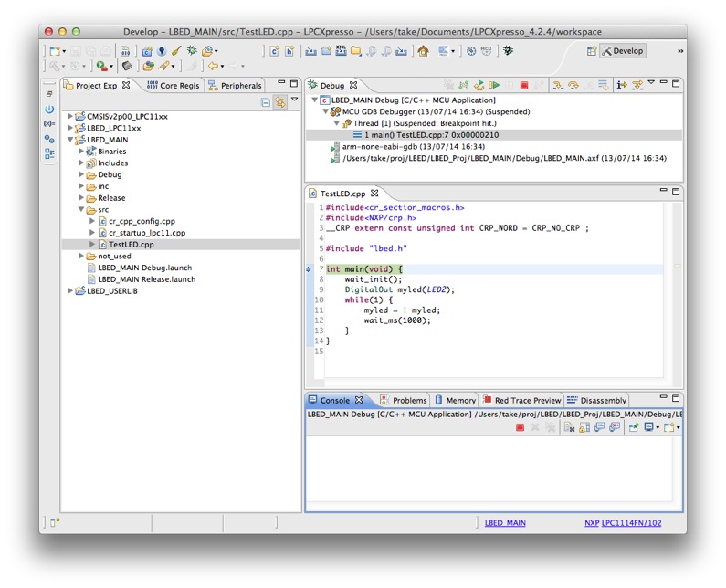Click the Collapse All icon in Project Explorer

[x=266, y=102]
